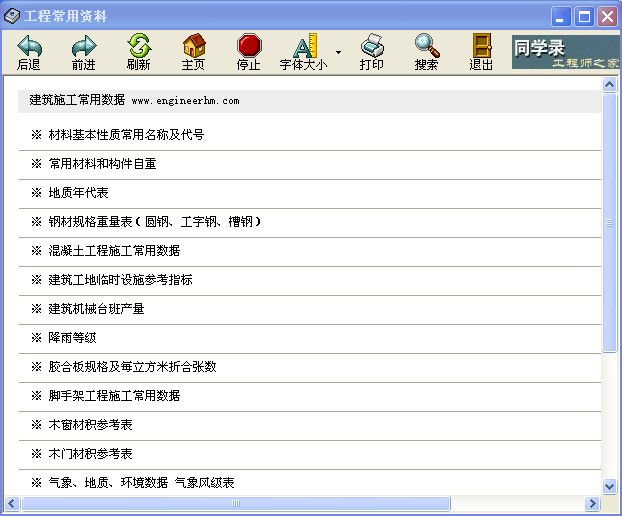Minimize the 工程常用资料 window

[x=561, y=17]
